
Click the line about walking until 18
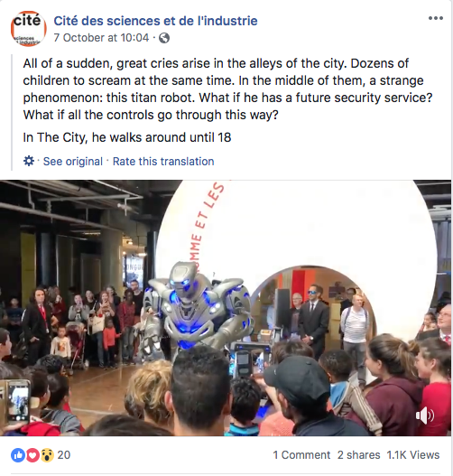point(127,137)
